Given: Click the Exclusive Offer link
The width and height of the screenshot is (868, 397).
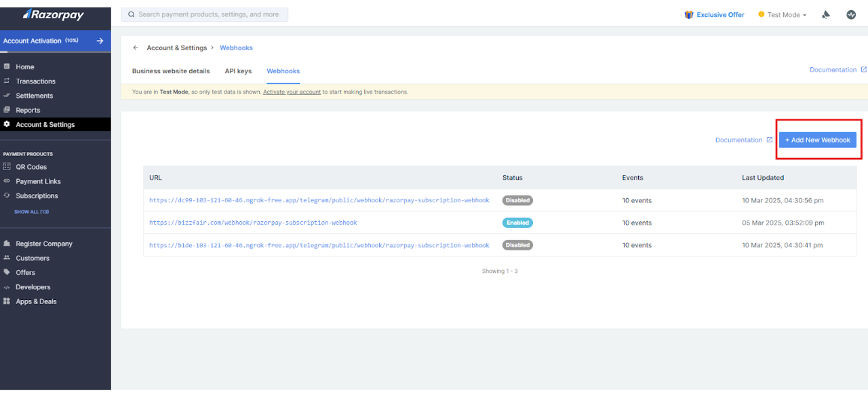Looking at the screenshot, I should point(720,15).
